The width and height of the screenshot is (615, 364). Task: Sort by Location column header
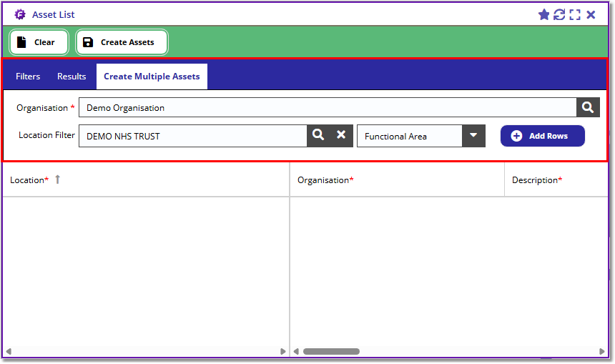(146, 180)
